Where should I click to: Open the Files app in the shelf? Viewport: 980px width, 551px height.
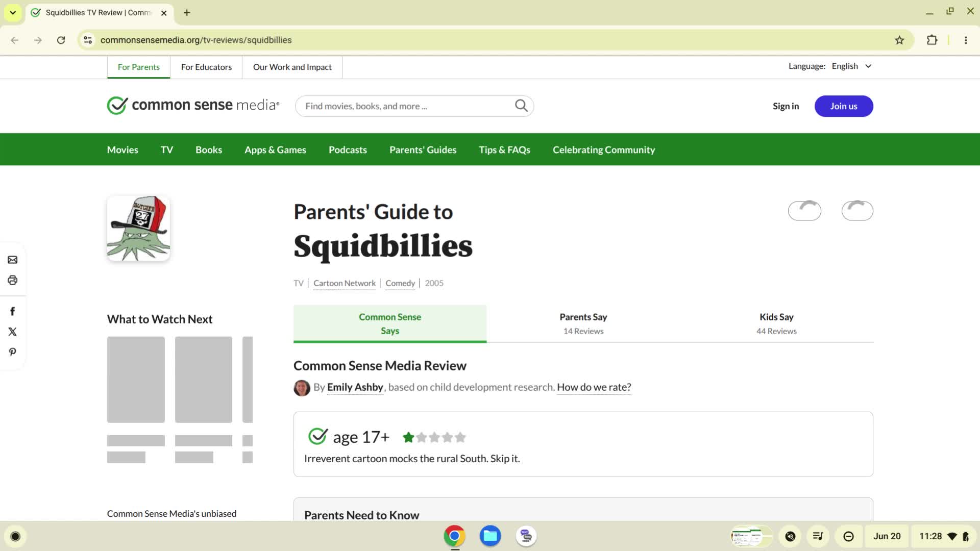pyautogui.click(x=490, y=536)
